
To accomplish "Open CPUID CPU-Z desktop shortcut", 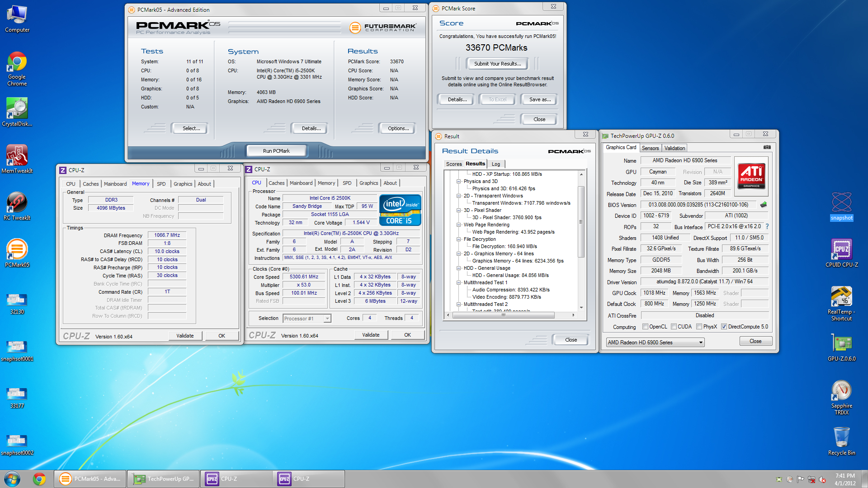I will click(x=841, y=253).
